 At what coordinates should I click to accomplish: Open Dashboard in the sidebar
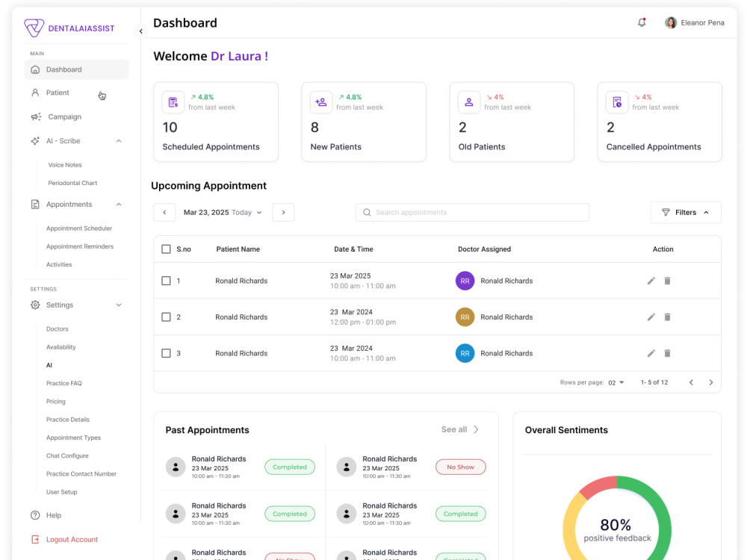pos(76,69)
